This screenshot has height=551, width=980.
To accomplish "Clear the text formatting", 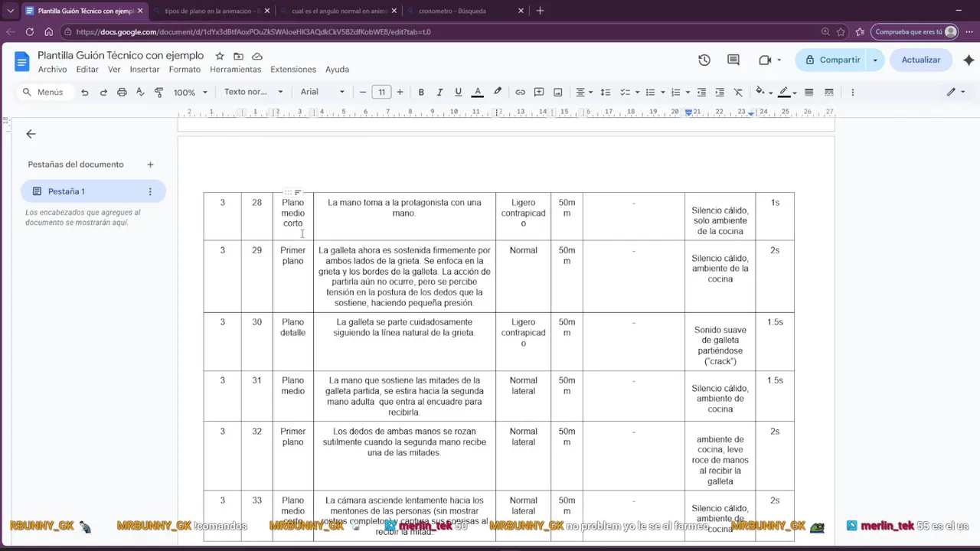I will (x=738, y=92).
